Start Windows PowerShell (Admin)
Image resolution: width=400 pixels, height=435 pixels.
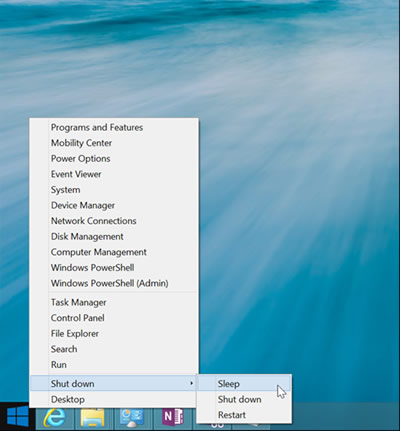tap(114, 283)
